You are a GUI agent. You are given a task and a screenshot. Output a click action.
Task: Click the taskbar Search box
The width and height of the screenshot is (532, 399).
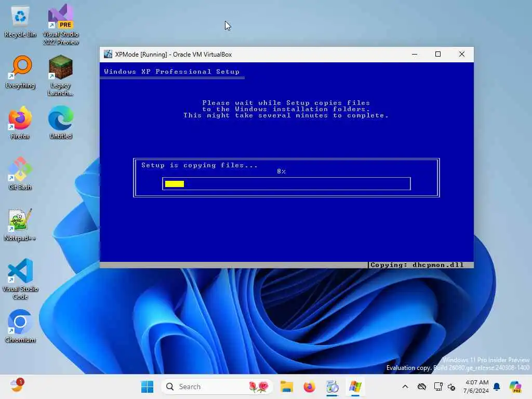(217, 387)
